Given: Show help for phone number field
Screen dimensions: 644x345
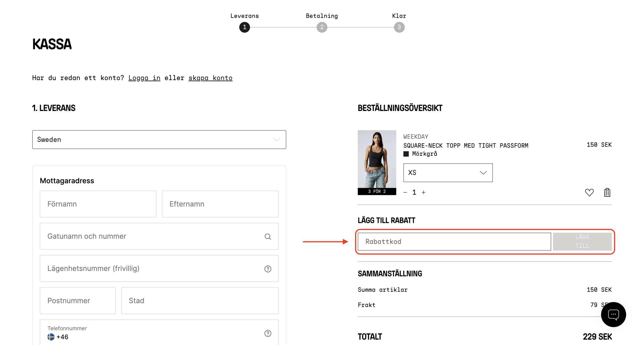Looking at the screenshot, I should (x=268, y=333).
